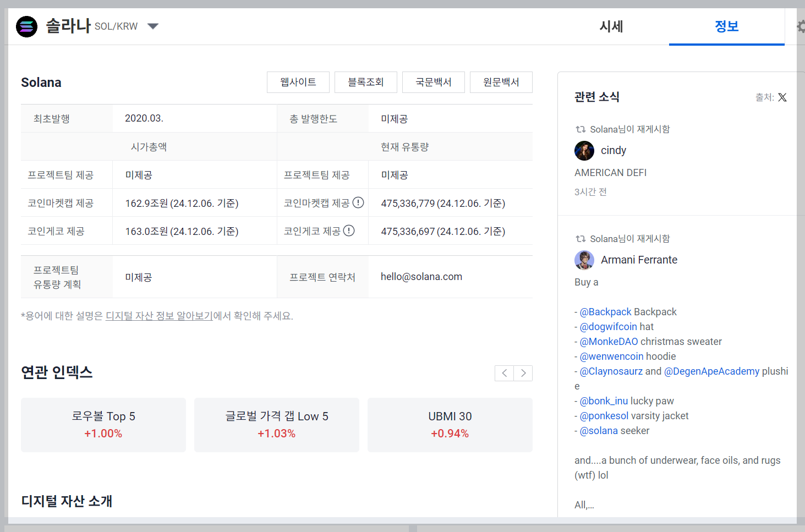The image size is (805, 532).
Task: Click info icon beside 코인마켓캡 제공 circulating supply
Action: click(x=358, y=202)
